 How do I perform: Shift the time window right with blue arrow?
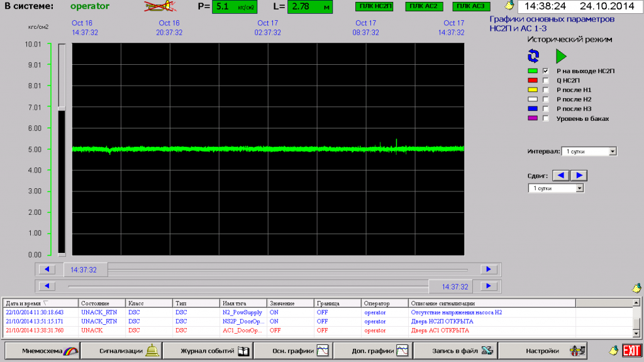(580, 175)
